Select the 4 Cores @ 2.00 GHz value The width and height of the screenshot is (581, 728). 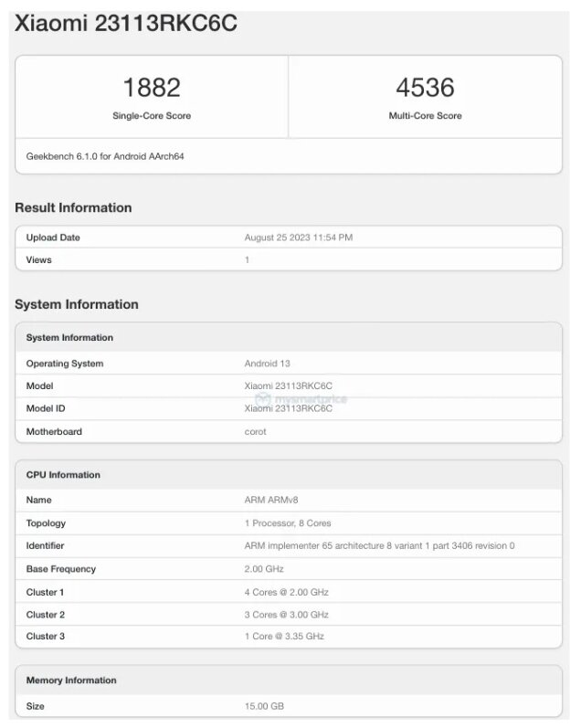coord(287,593)
